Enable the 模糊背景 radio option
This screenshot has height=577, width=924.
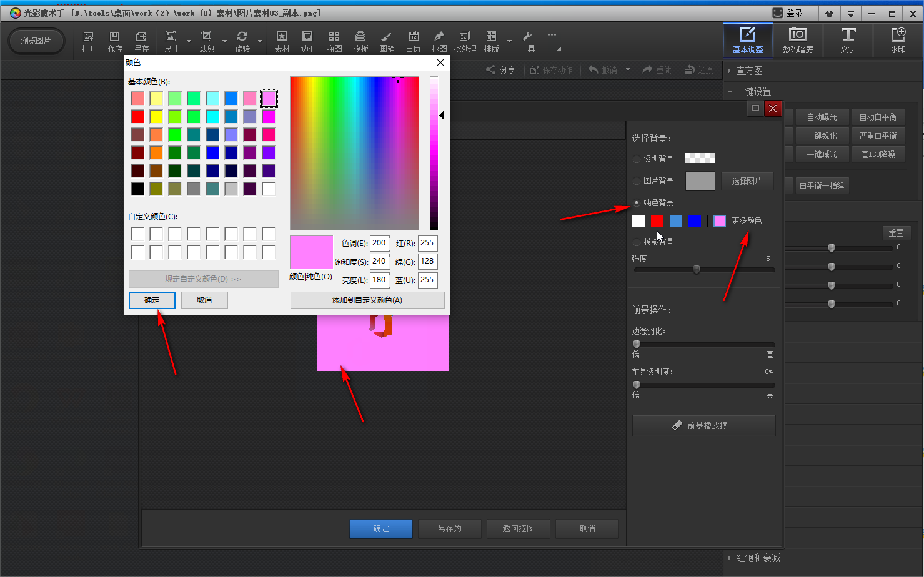pos(637,242)
